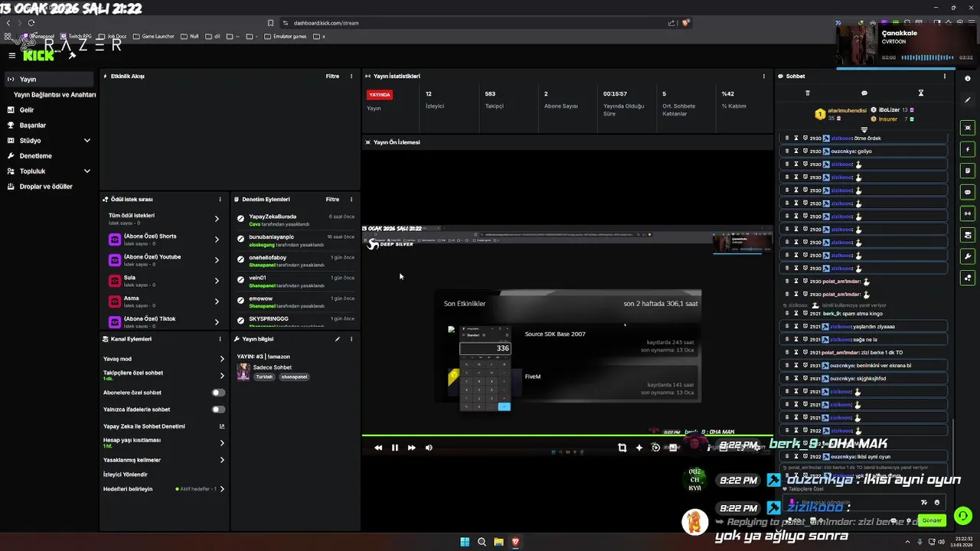Viewport: 980px width, 551px height.
Task: Rewind the stream preview
Action: (x=378, y=448)
